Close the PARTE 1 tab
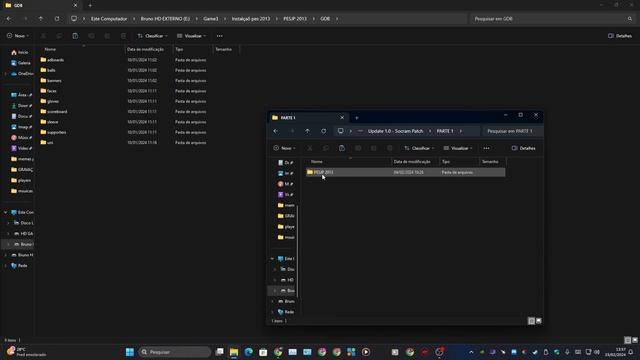This screenshot has width=640, height=360. coord(342,118)
